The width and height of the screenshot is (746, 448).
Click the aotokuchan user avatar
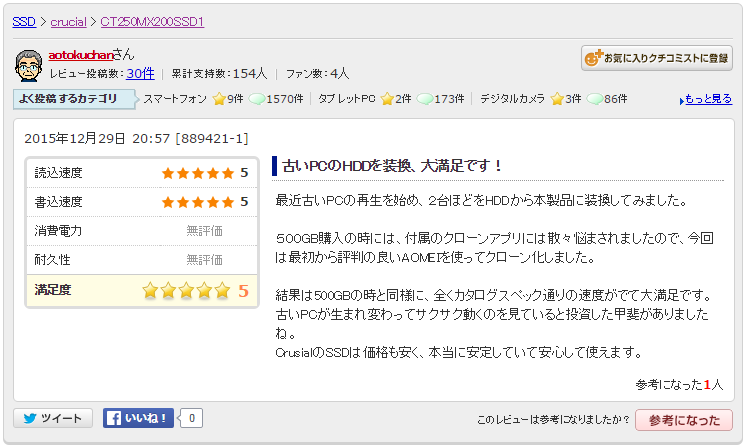pos(29,66)
